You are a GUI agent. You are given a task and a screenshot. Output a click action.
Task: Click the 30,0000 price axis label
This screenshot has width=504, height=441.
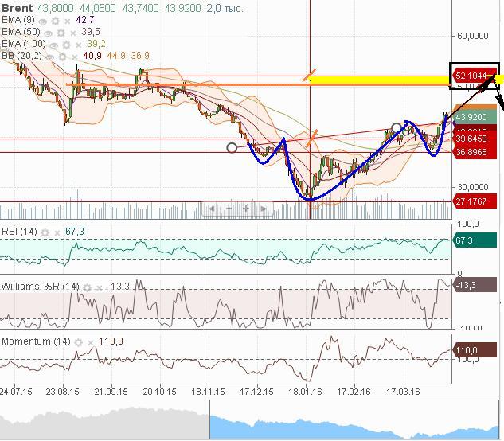(472, 187)
